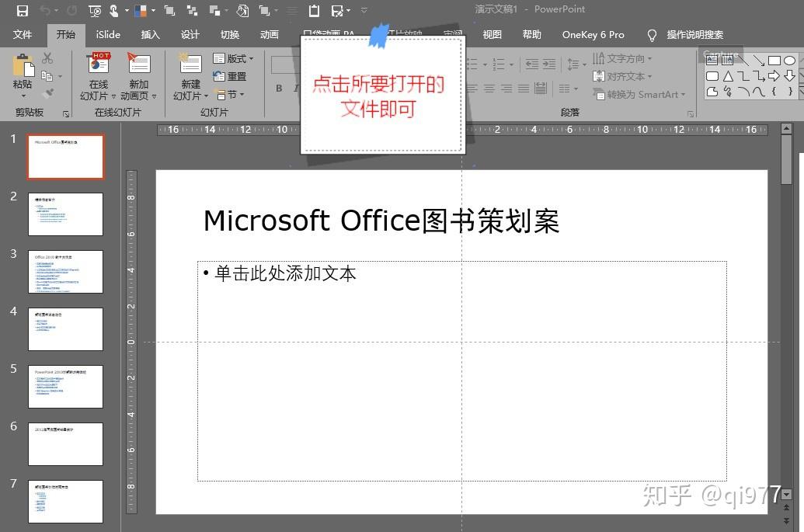The image size is (804, 532).
Task: Click the Copy icon in clipboard group
Action: 47,76
